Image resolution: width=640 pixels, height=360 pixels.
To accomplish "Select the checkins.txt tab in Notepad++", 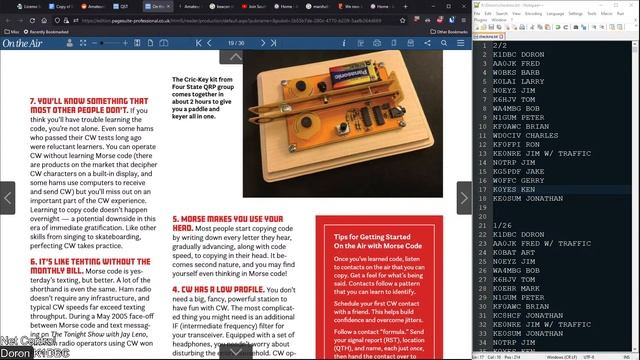I will click(x=489, y=36).
